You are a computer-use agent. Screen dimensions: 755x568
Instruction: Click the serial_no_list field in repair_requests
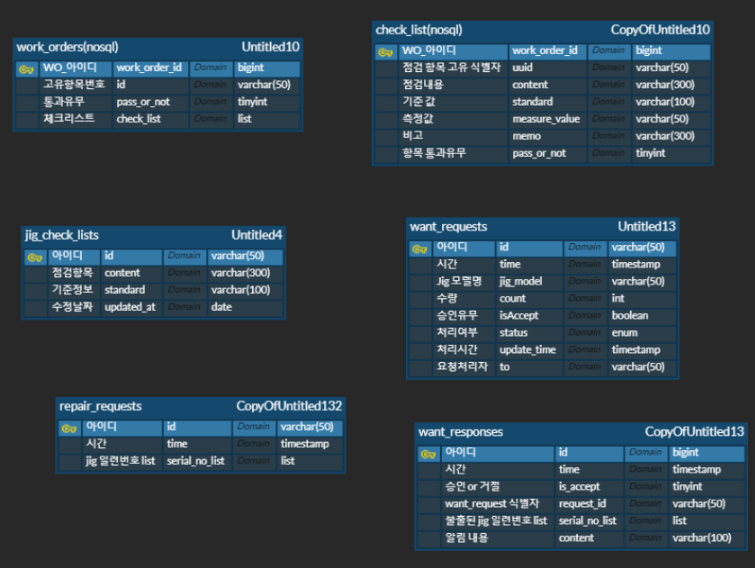tap(195, 461)
